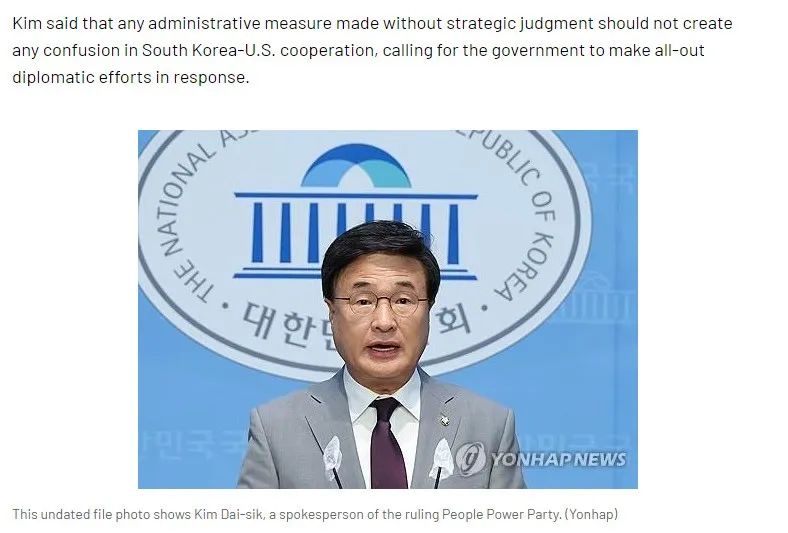The width and height of the screenshot is (788, 533).
Task: Open the Kim Dai-sik press briefing photo
Action: (387, 309)
